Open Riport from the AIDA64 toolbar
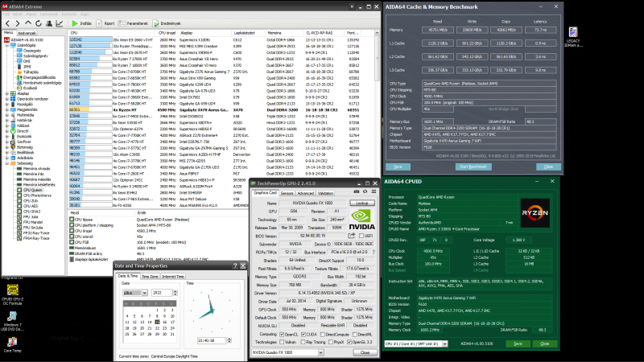Viewport: 644px width, 362px height. coord(105,23)
